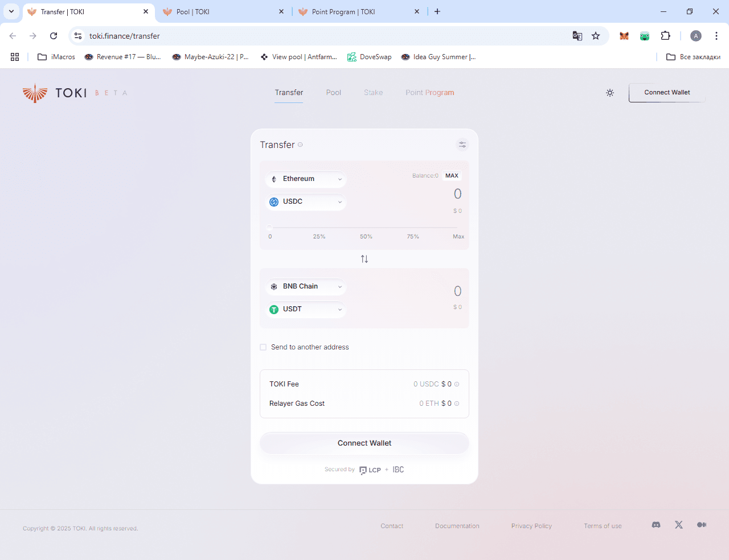The height and width of the screenshot is (560, 729).
Task: Open the X (Twitter) link in the footer
Action: 679,525
